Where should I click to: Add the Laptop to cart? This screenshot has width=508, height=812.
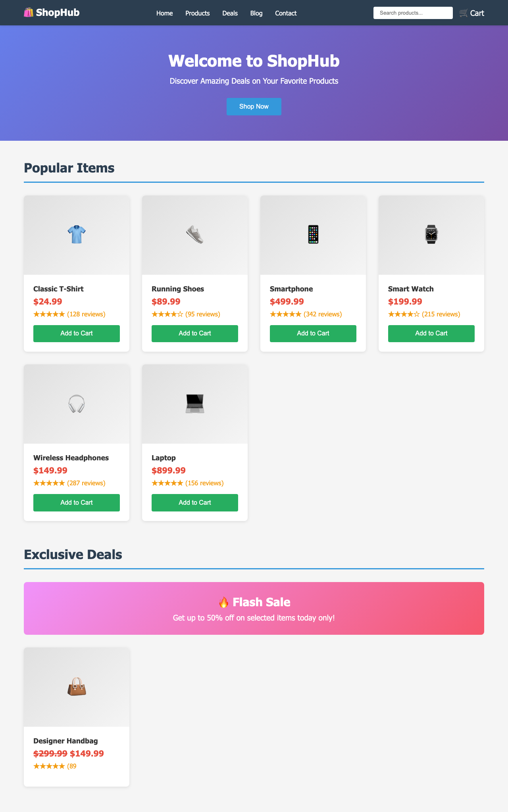tap(194, 502)
